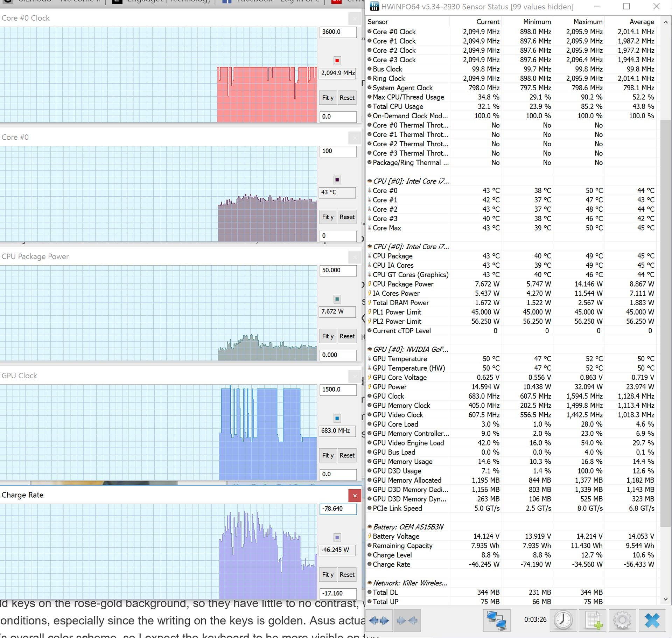Viewport: 672px width, 638px height.
Task: Click Reset in Core #0 temperature graph
Action: (x=347, y=217)
